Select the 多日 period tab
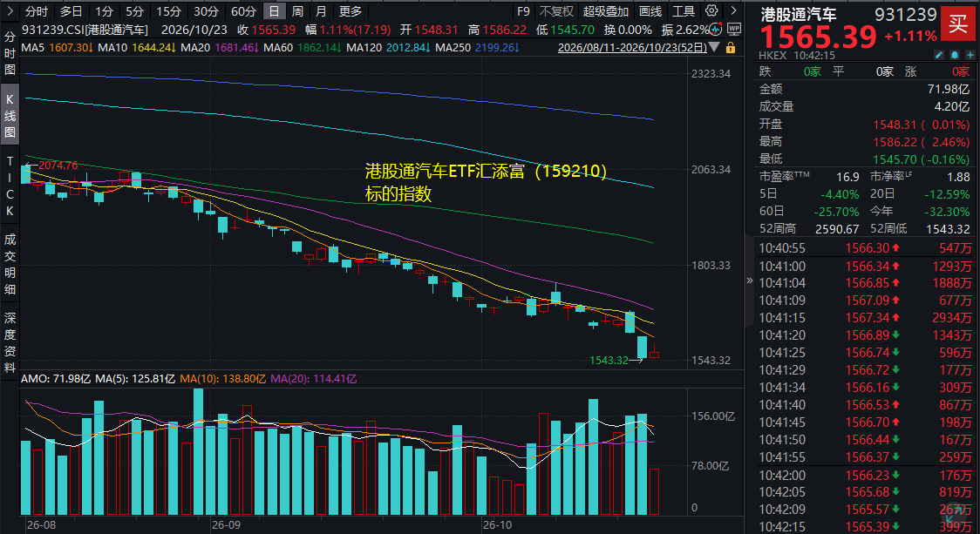 click(x=71, y=11)
